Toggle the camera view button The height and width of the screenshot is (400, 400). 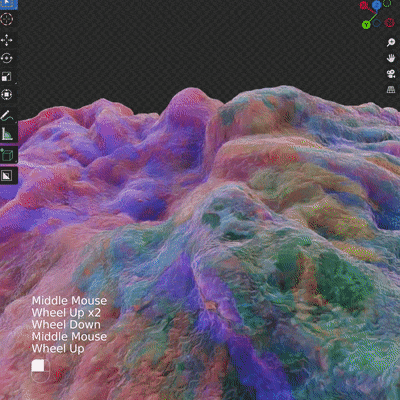pyautogui.click(x=391, y=74)
